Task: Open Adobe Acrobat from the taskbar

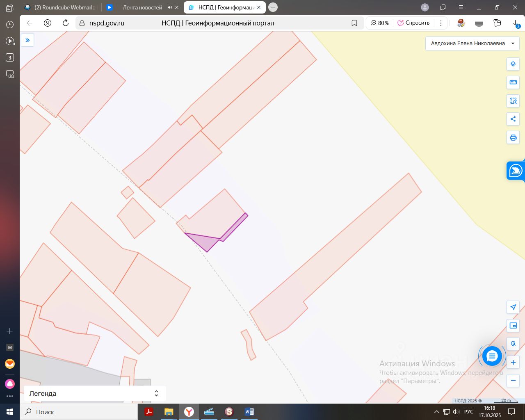Action: (x=149, y=412)
